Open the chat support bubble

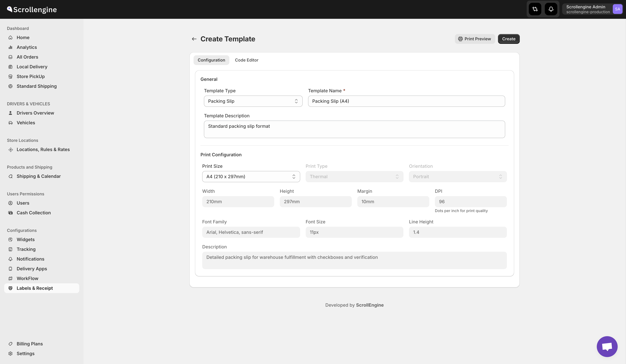point(607,346)
